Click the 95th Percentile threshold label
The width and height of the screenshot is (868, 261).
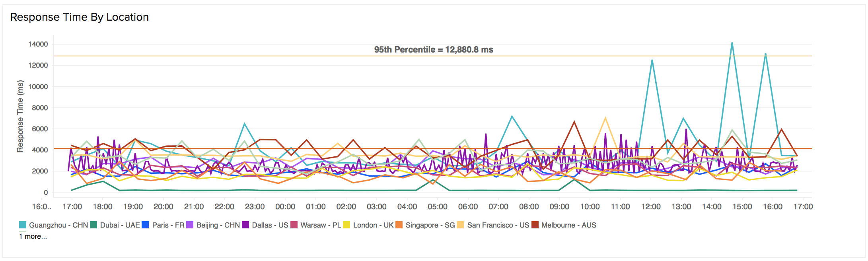[434, 50]
